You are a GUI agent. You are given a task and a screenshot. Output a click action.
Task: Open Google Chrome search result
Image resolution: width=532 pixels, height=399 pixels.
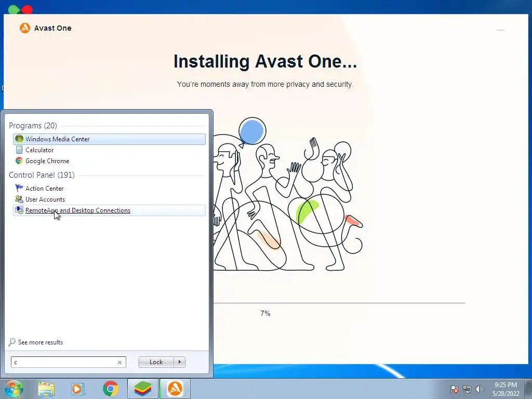pos(109,161)
